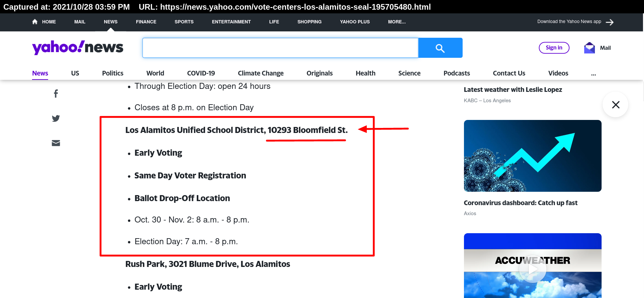Screen dimensions: 644x298
Task: Click Download the Yahoo News app link
Action: tap(569, 22)
